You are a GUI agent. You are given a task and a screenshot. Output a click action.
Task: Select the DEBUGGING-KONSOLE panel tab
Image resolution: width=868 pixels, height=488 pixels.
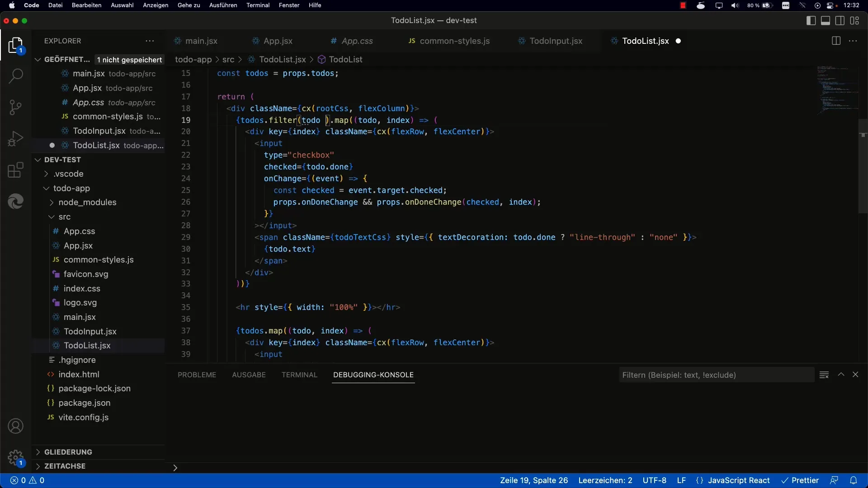tap(373, 375)
